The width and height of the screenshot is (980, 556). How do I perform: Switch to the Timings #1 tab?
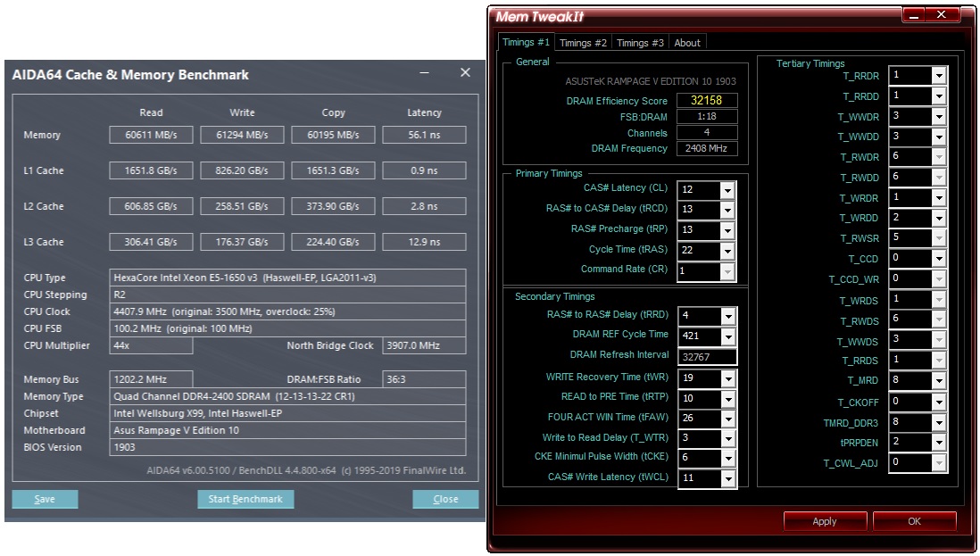(526, 42)
